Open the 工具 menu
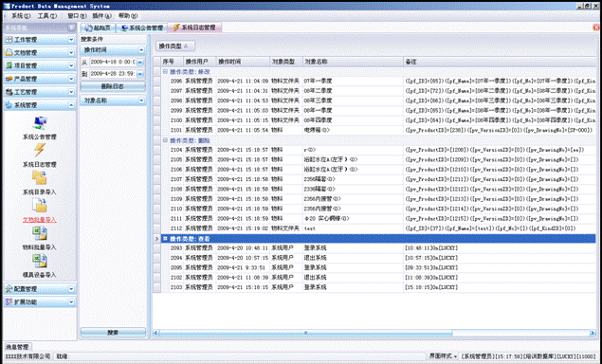This screenshot has height=364, width=602. click(46, 16)
